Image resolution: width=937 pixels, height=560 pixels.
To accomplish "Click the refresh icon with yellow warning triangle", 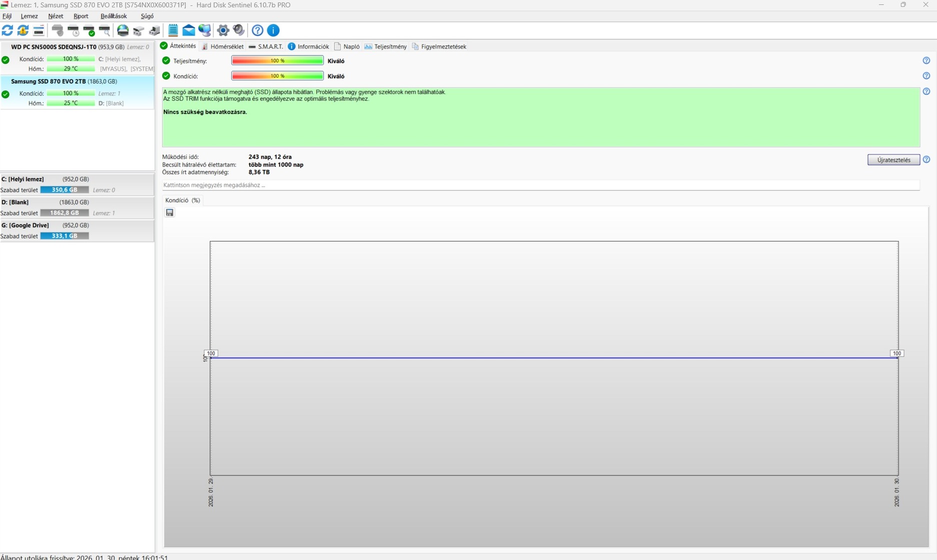I will pos(23,30).
